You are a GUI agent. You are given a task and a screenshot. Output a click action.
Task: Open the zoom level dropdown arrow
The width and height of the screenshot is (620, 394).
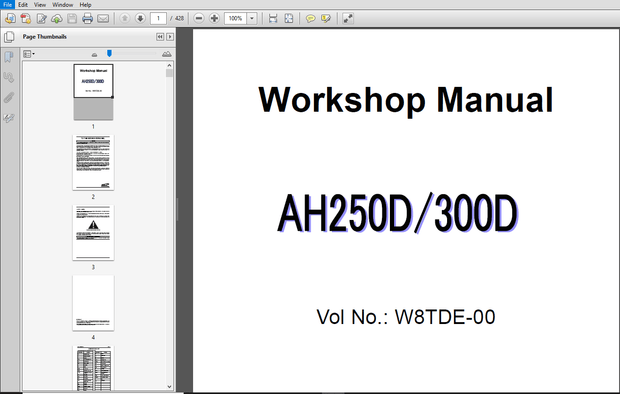(252, 18)
